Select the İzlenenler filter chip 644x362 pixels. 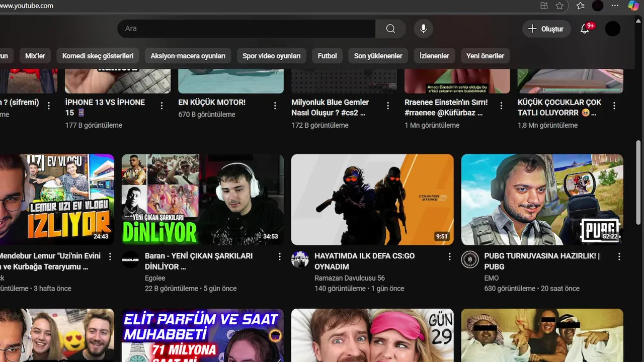[x=434, y=56]
